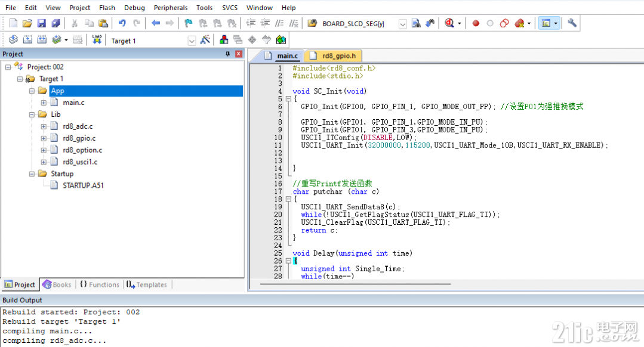Open Find in Files binoculars-folder icon
Image resolution: width=644 pixels, height=347 pixels.
coord(312,23)
